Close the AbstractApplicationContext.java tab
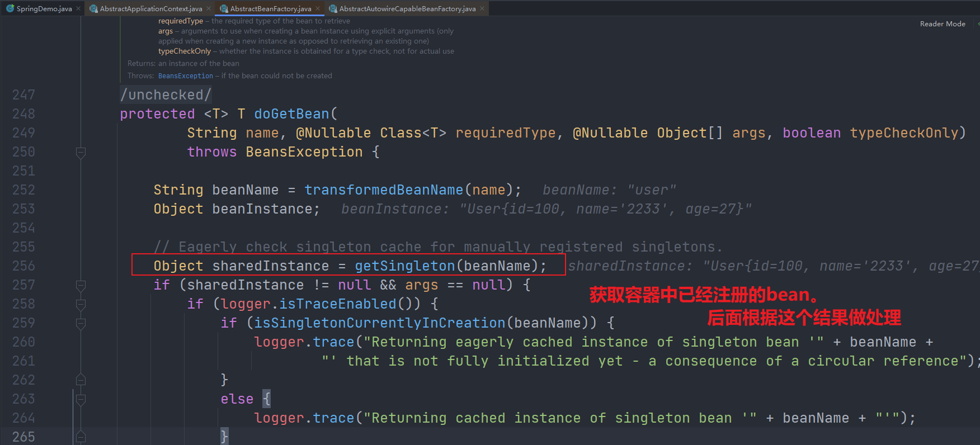The width and height of the screenshot is (980, 445). click(x=209, y=8)
